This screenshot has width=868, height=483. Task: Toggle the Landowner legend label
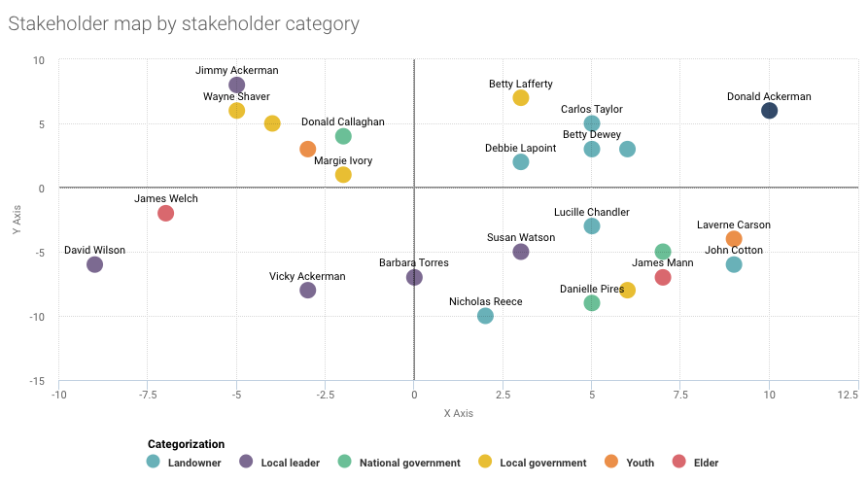point(191,463)
